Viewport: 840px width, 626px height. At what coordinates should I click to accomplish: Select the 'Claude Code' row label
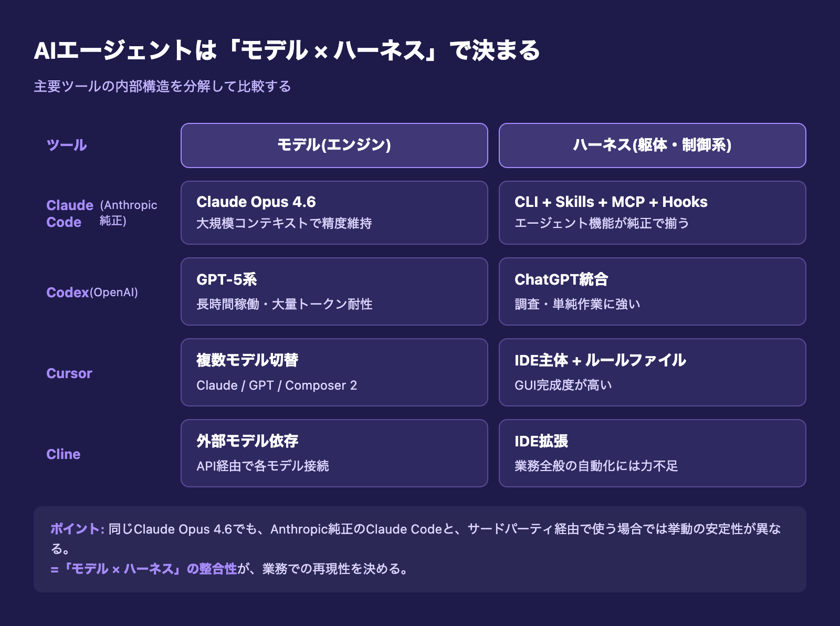pyautogui.click(x=69, y=213)
